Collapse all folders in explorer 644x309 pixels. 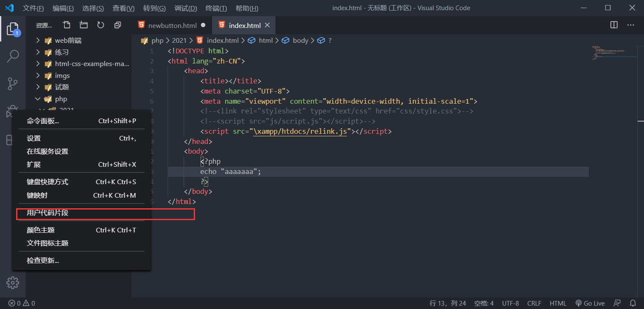tap(117, 25)
